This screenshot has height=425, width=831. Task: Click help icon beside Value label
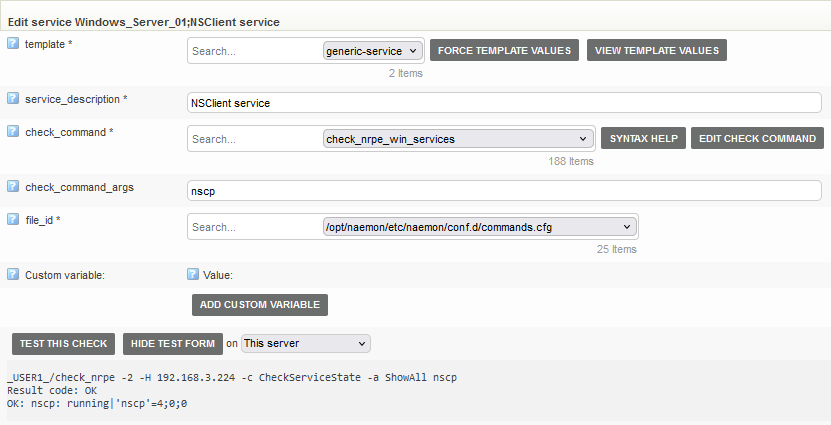tap(193, 274)
